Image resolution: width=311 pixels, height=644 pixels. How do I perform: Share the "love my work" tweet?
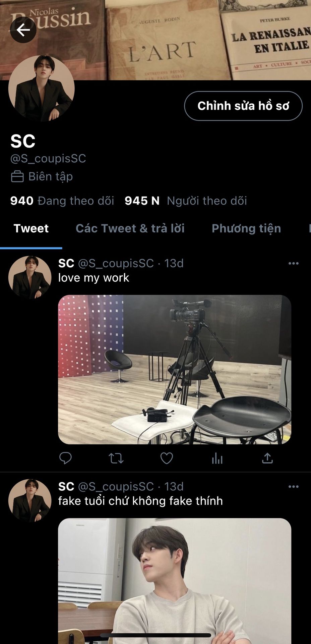[267, 458]
